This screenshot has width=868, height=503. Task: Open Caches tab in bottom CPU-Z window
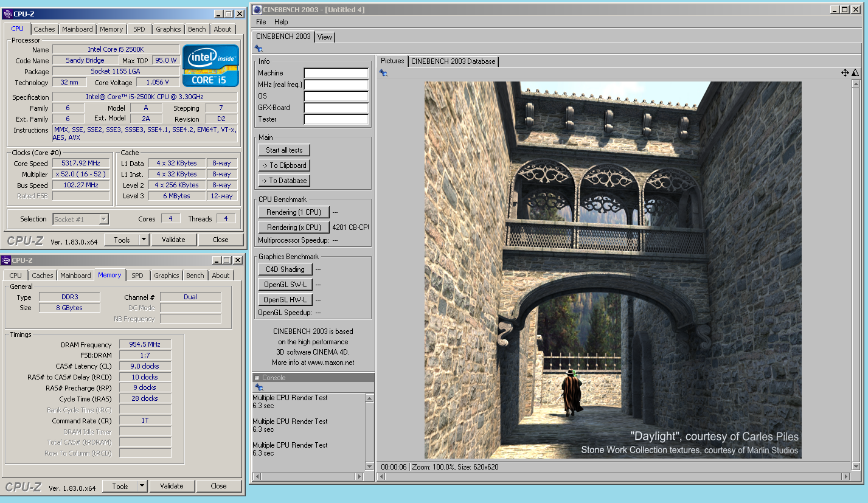tap(43, 276)
